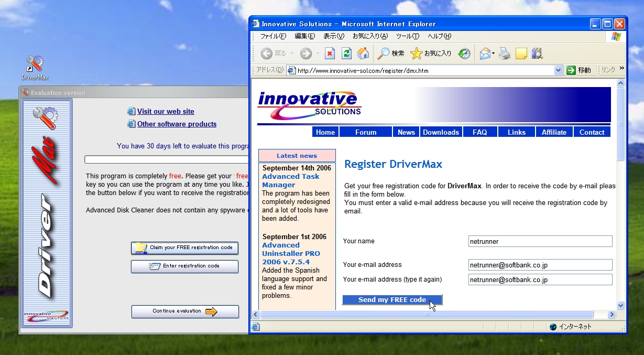Viewport: 644px width, 355px height.
Task: Click the IE icon beside Visit our web site
Action: 132,111
